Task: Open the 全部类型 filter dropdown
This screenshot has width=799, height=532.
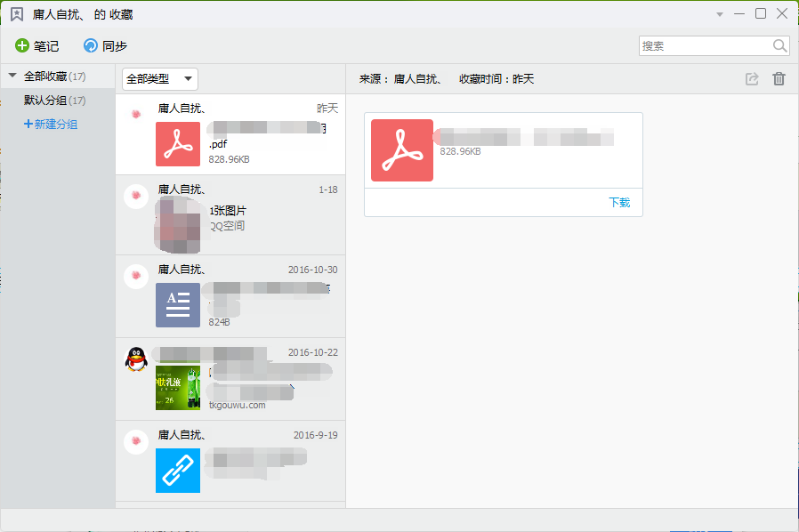Action: pos(159,78)
